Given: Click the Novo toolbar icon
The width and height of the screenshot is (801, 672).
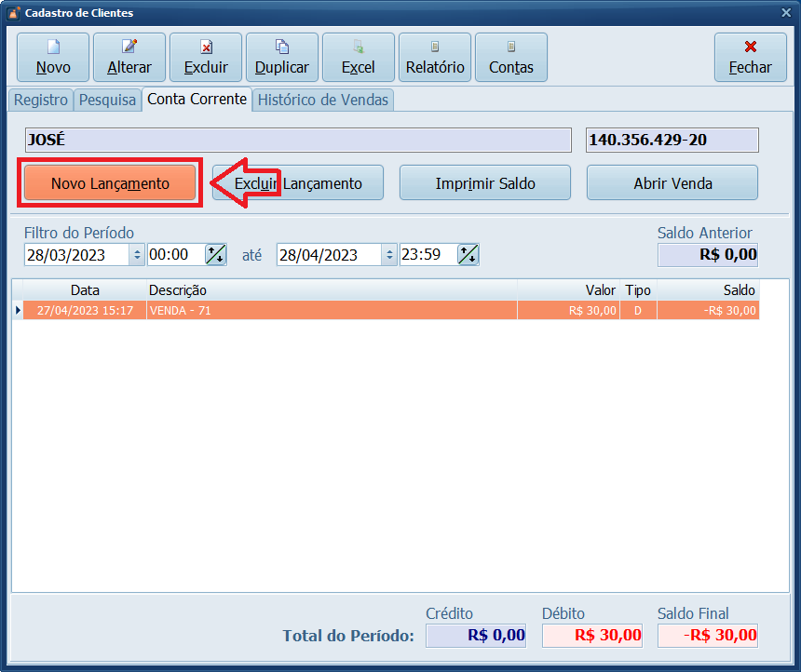Looking at the screenshot, I should (x=53, y=47).
